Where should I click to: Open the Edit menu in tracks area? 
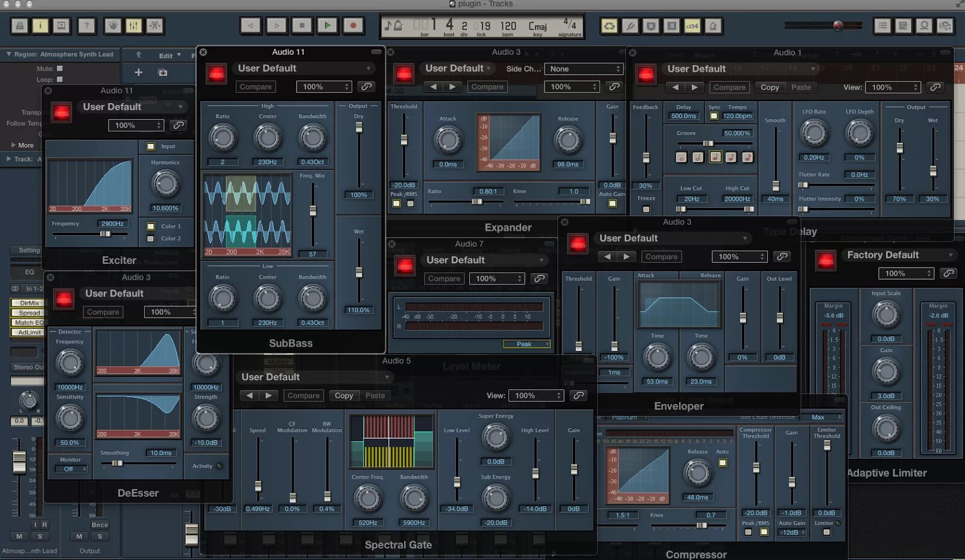tap(169, 55)
